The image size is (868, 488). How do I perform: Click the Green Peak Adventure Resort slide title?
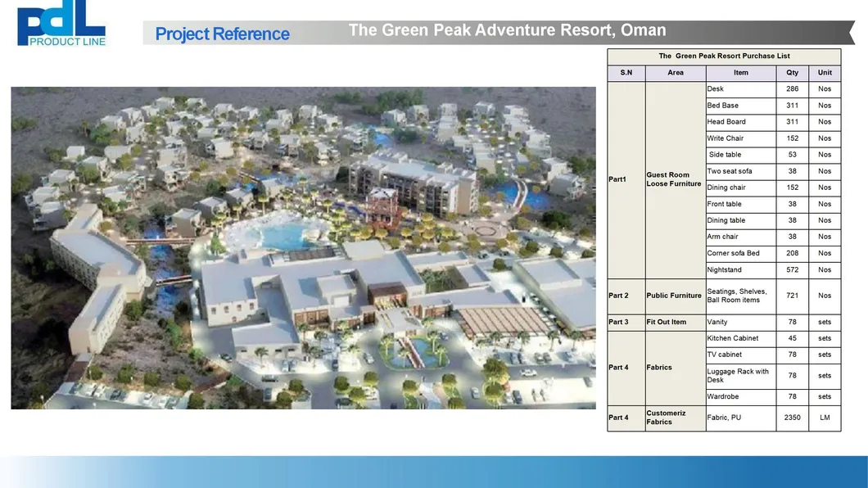507,30
